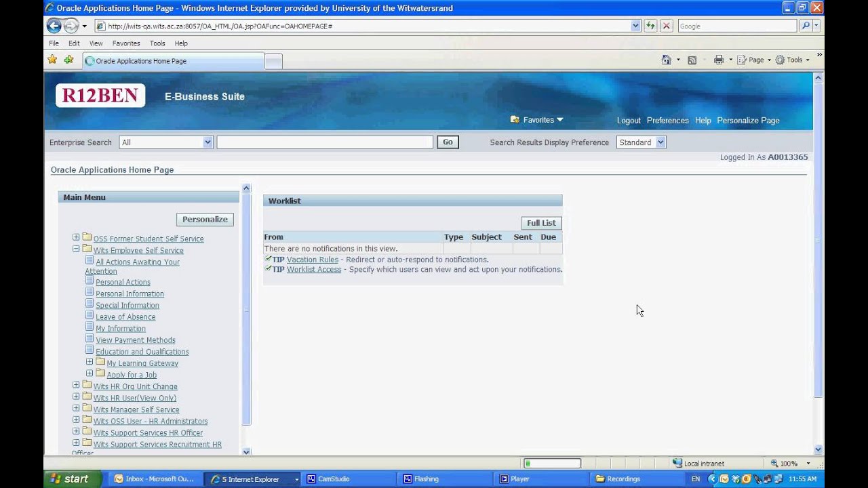Image resolution: width=868 pixels, height=488 pixels.
Task: Open View Payment Methods link
Action: [136, 340]
